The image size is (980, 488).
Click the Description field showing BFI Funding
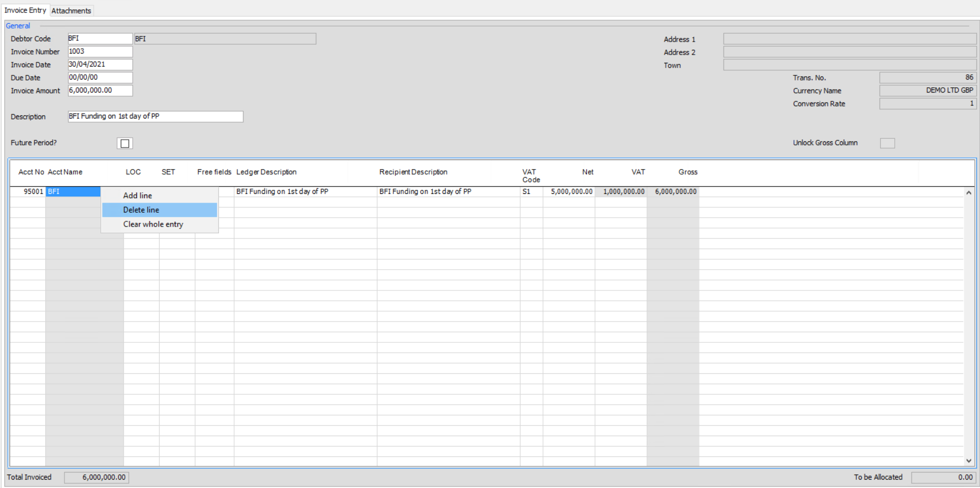click(154, 116)
